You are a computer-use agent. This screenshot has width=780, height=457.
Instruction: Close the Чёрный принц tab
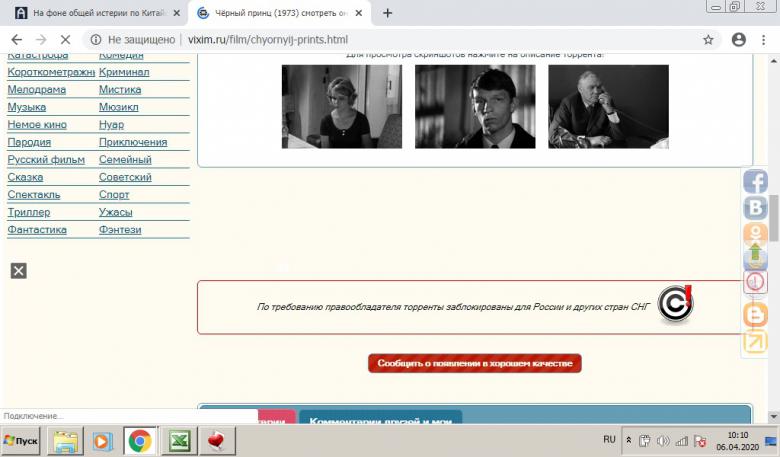[x=359, y=13]
